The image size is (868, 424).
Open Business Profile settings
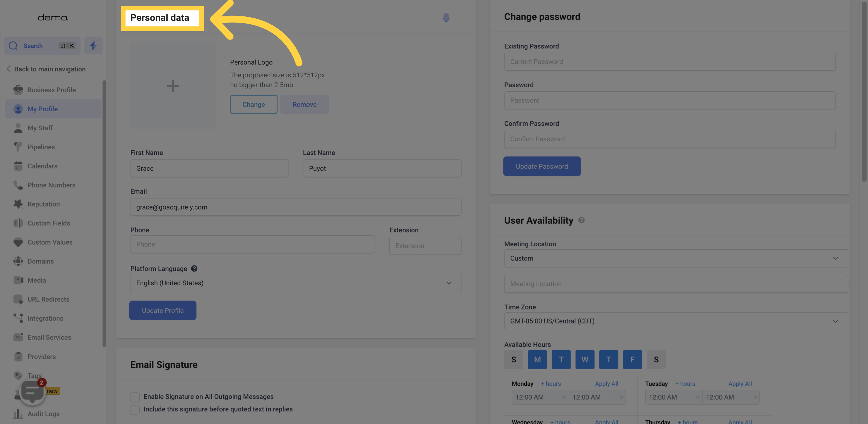51,90
